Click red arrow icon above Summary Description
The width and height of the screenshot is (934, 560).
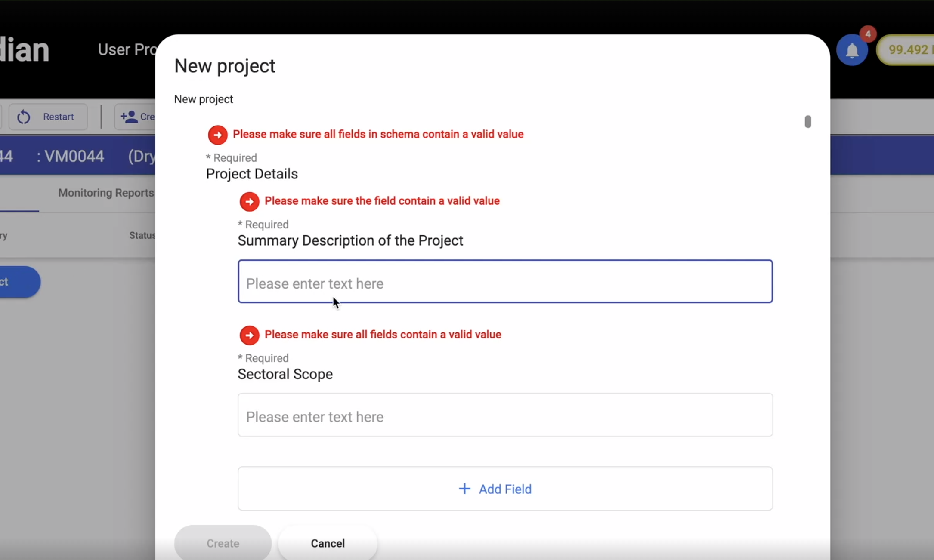pyautogui.click(x=249, y=201)
